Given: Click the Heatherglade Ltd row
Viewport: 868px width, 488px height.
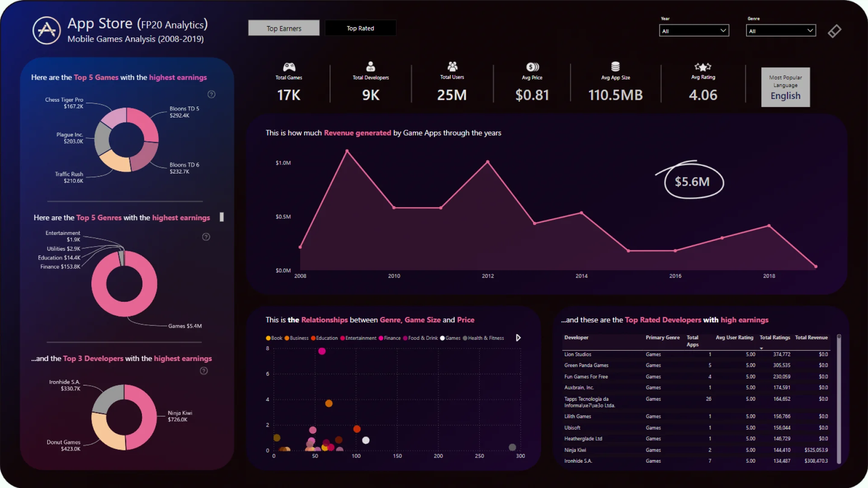Looking at the screenshot, I should click(696, 438).
